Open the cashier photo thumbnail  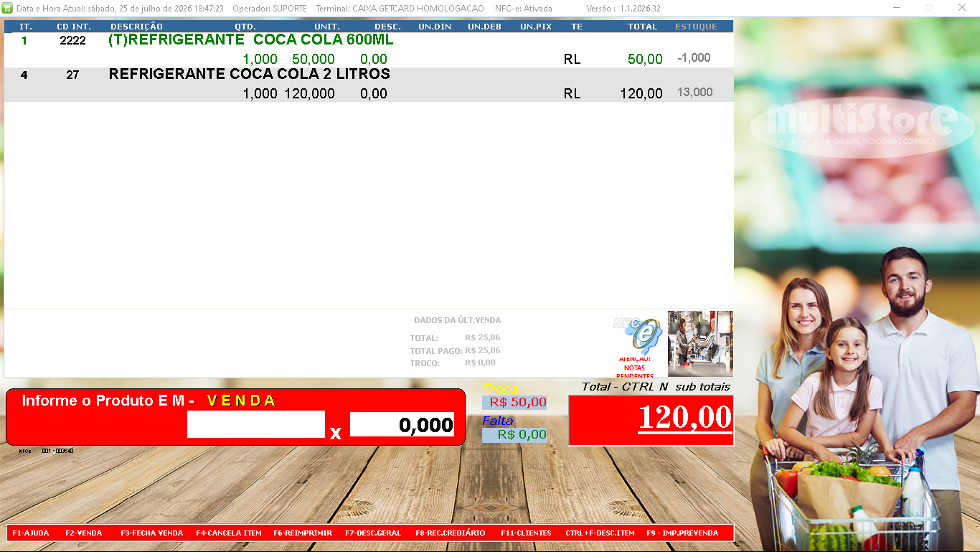point(700,344)
